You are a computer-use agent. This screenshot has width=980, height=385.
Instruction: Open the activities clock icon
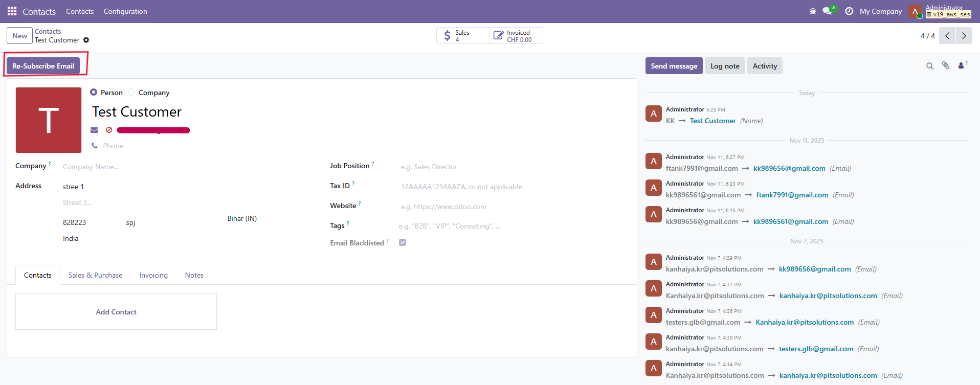coord(849,11)
